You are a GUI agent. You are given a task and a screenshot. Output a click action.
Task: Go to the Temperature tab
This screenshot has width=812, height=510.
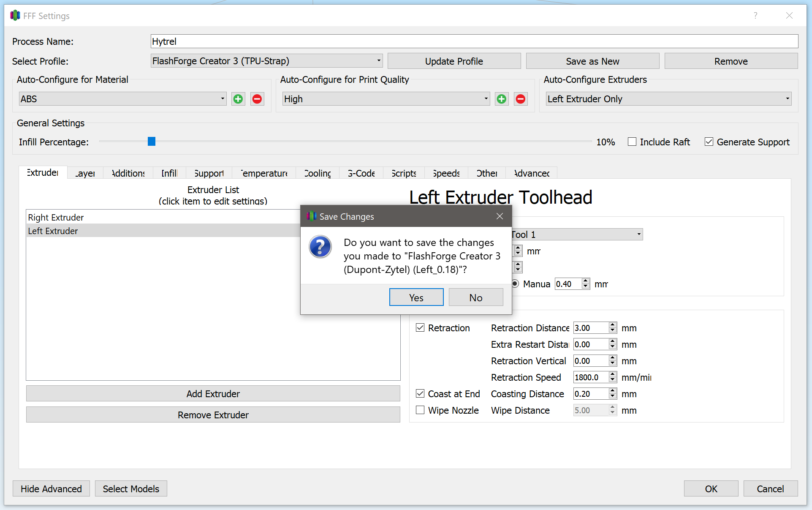coord(264,173)
